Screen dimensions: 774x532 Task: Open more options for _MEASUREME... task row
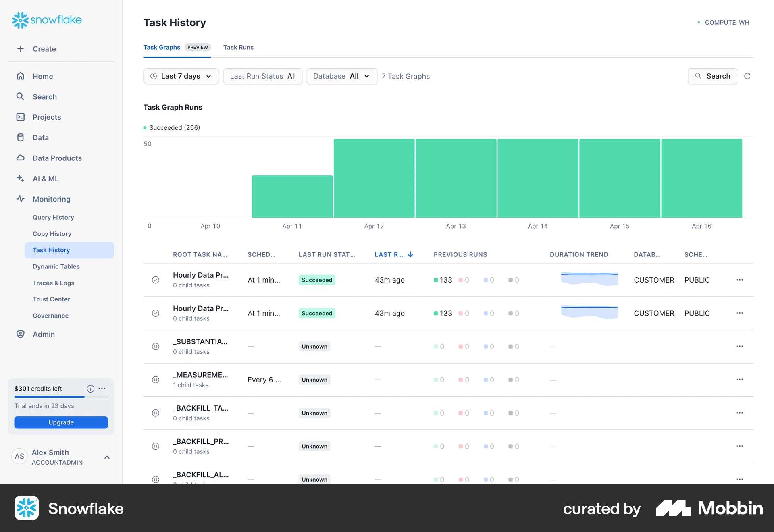(x=739, y=380)
